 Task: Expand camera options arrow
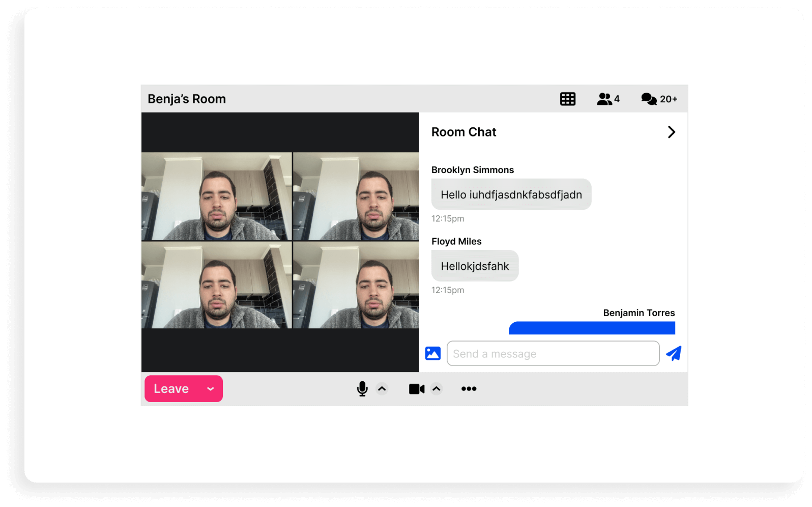(x=437, y=389)
